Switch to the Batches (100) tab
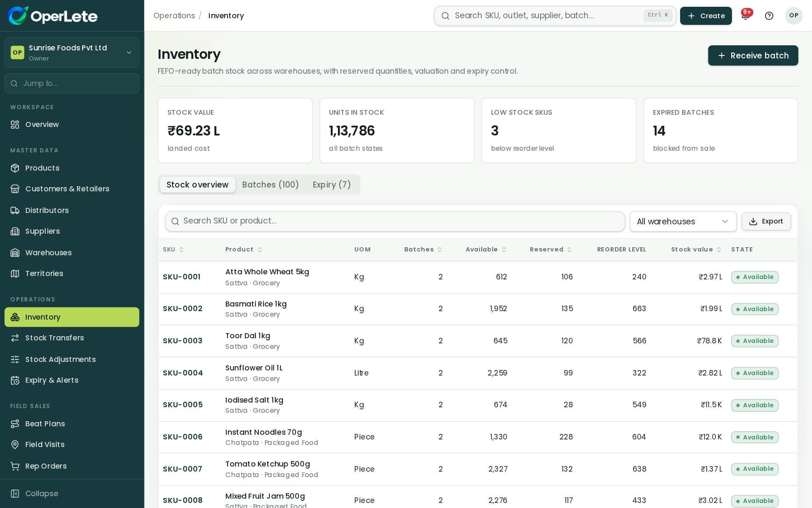Image resolution: width=812 pixels, height=508 pixels. (x=271, y=185)
